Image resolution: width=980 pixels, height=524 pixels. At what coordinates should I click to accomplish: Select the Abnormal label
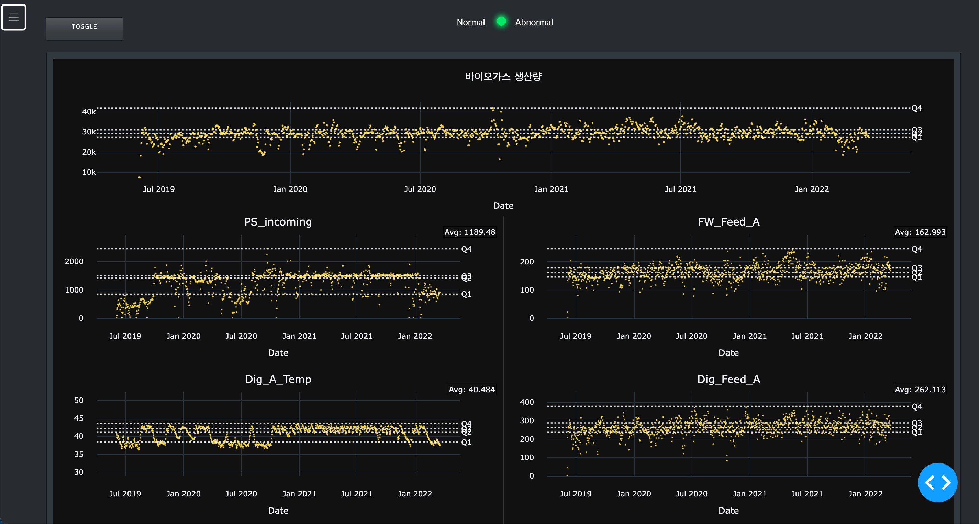coord(534,22)
